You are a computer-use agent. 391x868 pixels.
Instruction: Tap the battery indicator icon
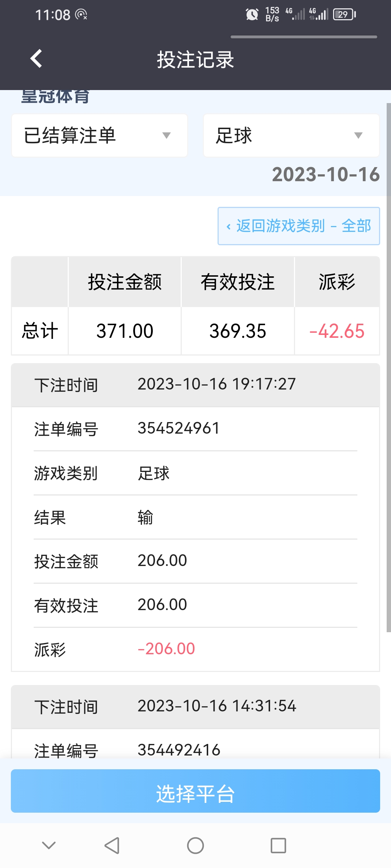pyautogui.click(x=345, y=14)
